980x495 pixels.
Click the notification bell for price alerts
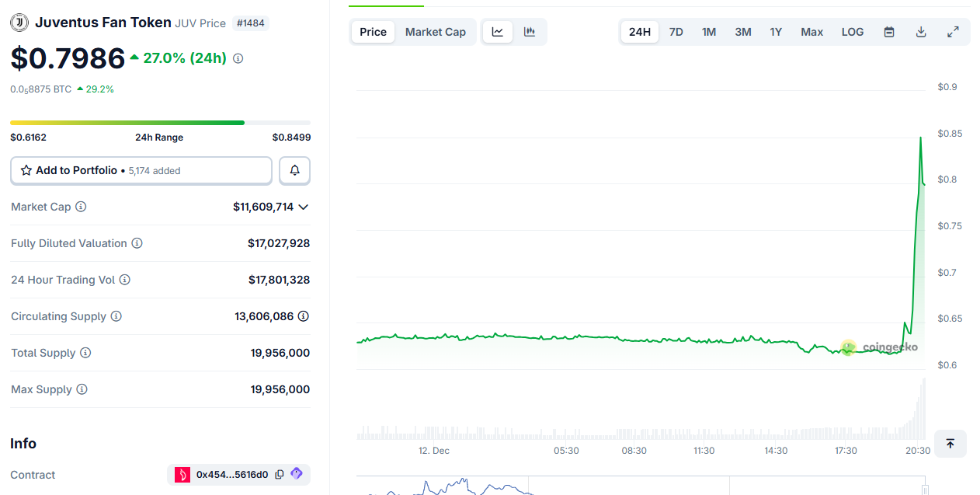pos(294,170)
